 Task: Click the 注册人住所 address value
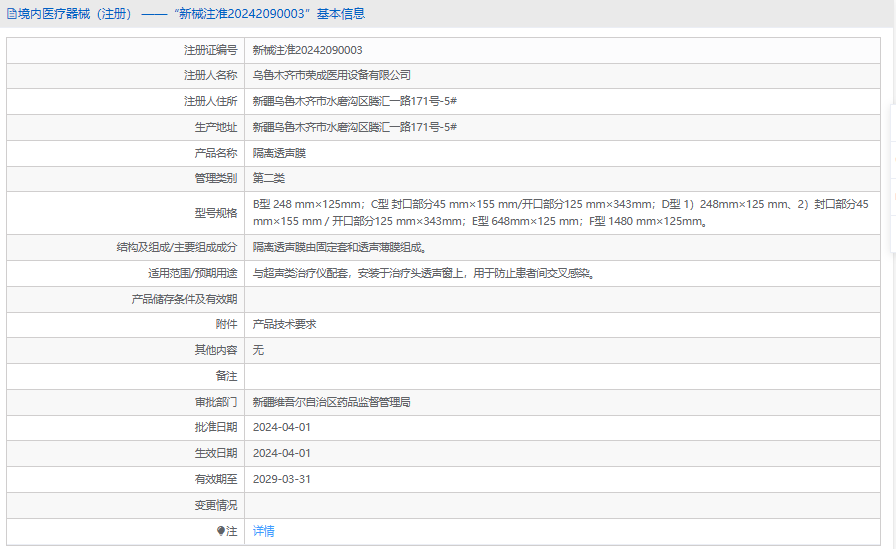[354, 101]
